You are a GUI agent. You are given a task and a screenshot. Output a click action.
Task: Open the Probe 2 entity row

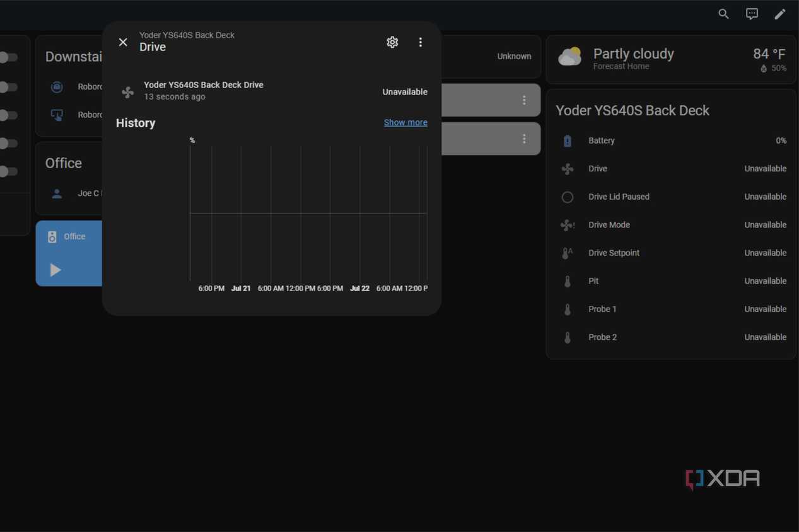click(671, 337)
